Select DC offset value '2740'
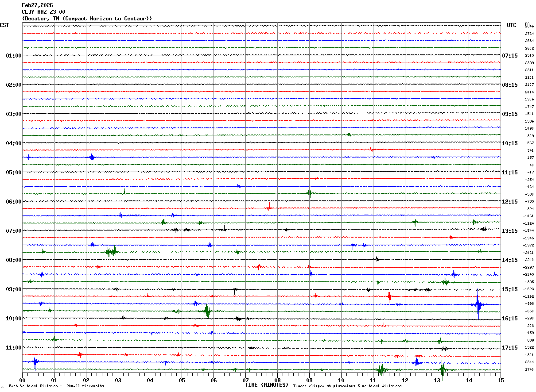Image resolution: width=536 pixels, height=392 pixels. (529, 369)
